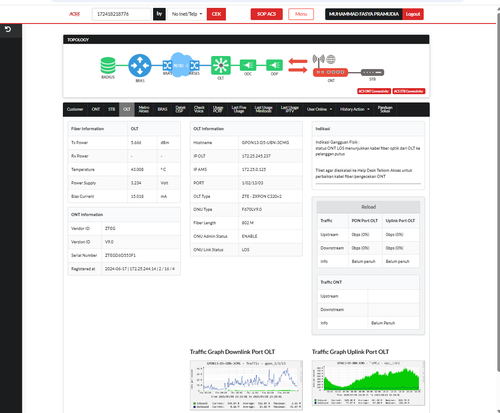Click the left switch icon beside Metro-E
500x413 pixels.
click(x=167, y=65)
